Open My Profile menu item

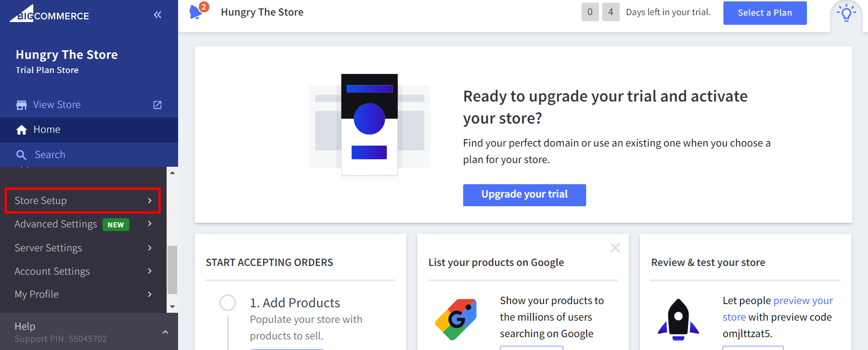point(83,294)
